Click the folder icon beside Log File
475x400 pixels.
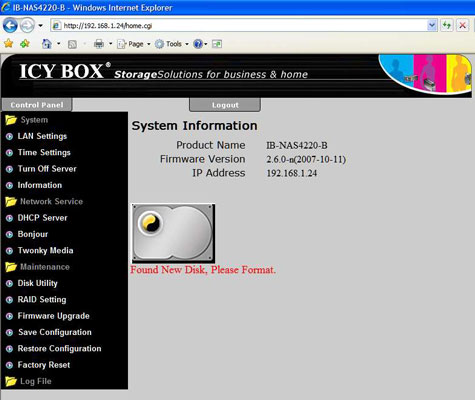click(11, 381)
